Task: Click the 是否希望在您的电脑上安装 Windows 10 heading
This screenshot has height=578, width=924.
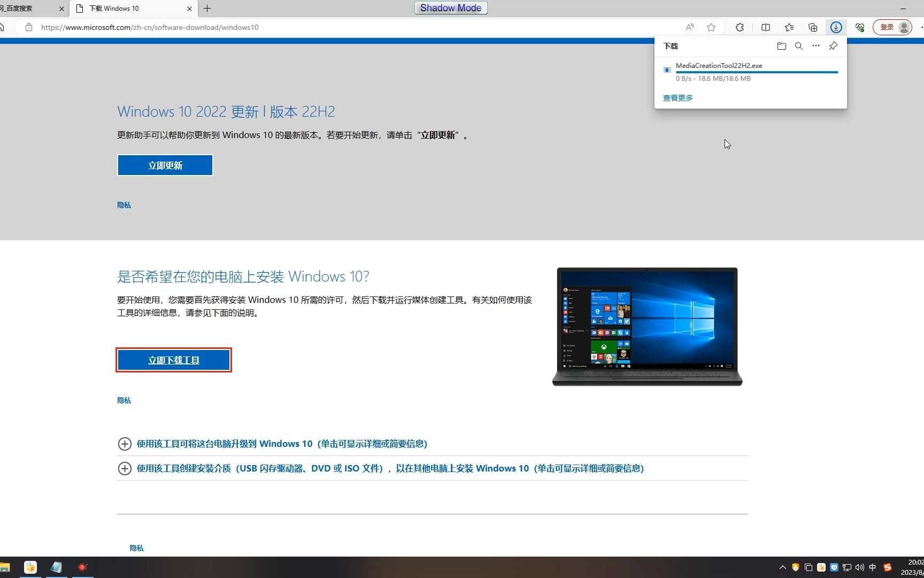Action: [x=243, y=277]
